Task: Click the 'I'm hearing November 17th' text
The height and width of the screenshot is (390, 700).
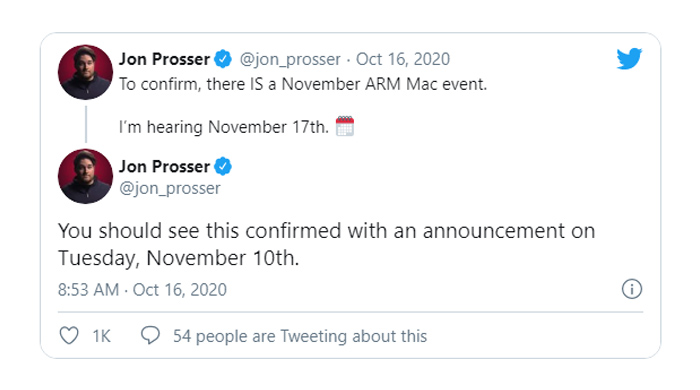Action: click(224, 127)
